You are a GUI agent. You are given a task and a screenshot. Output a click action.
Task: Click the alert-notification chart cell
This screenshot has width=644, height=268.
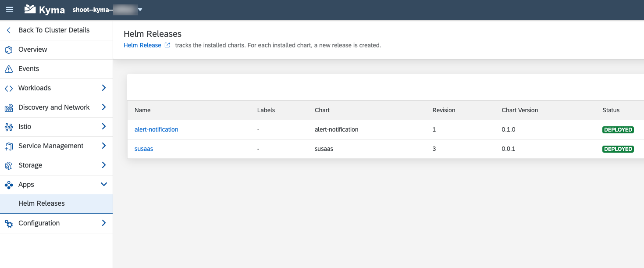point(337,129)
